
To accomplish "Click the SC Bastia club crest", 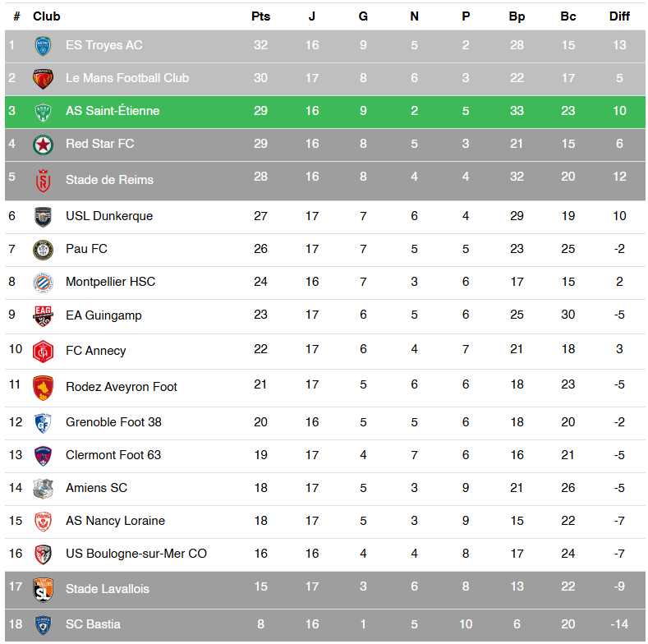I will pos(43,625).
